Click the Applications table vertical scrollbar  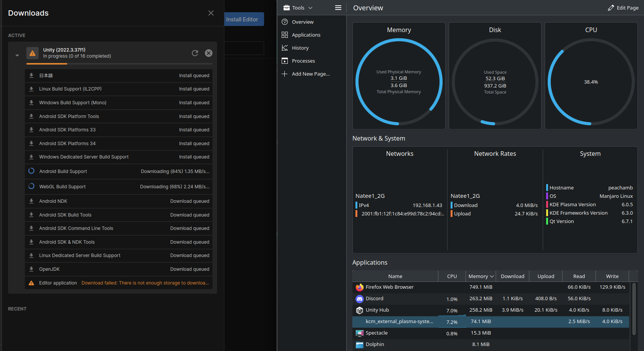634,309
